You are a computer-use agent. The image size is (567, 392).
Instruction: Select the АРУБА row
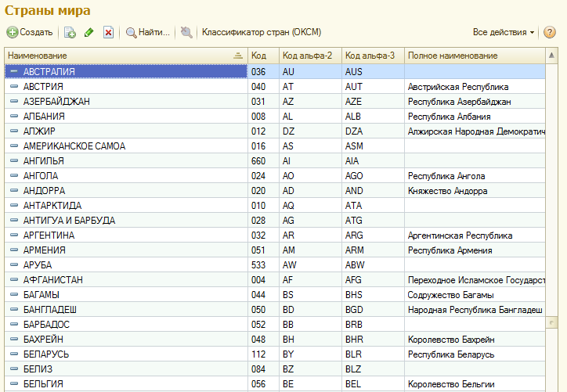pyautogui.click(x=275, y=264)
